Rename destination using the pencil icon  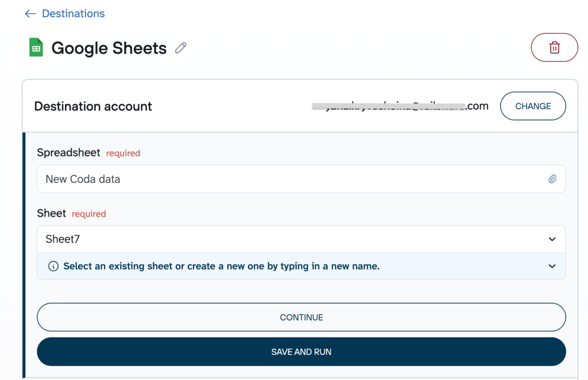tap(181, 48)
